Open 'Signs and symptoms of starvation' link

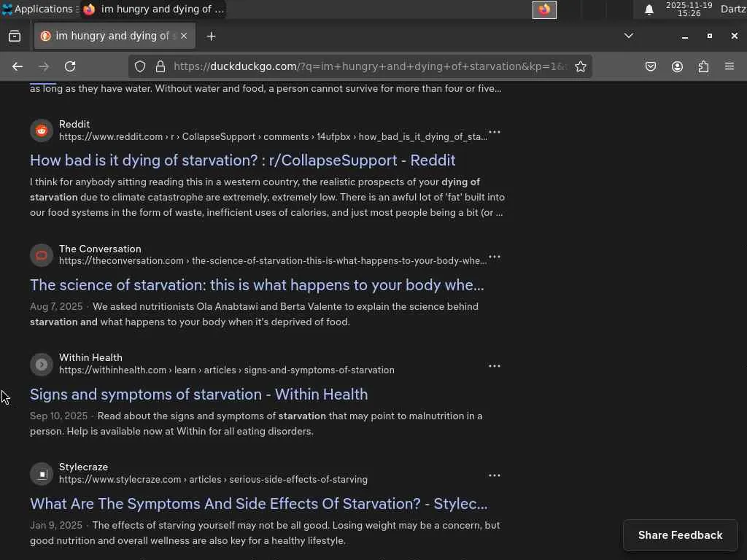(198, 394)
